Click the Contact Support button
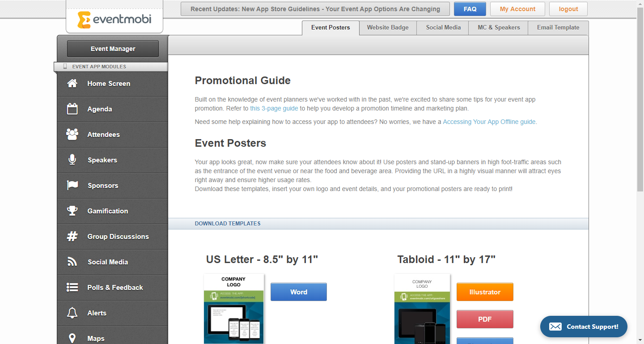This screenshot has width=644, height=344. point(584,327)
